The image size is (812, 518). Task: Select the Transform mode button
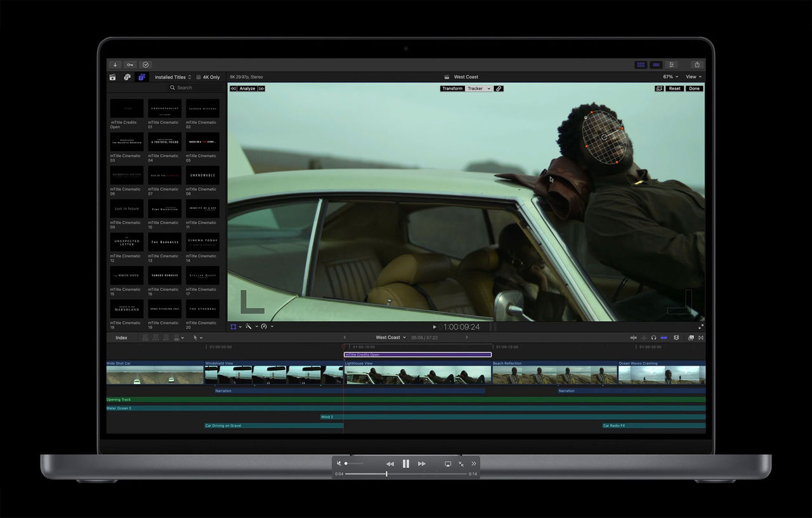[452, 89]
